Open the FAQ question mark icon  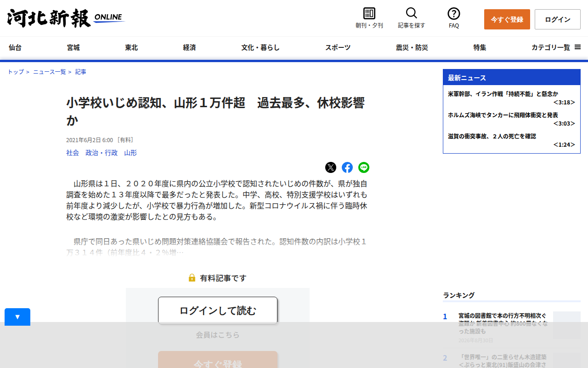454,13
